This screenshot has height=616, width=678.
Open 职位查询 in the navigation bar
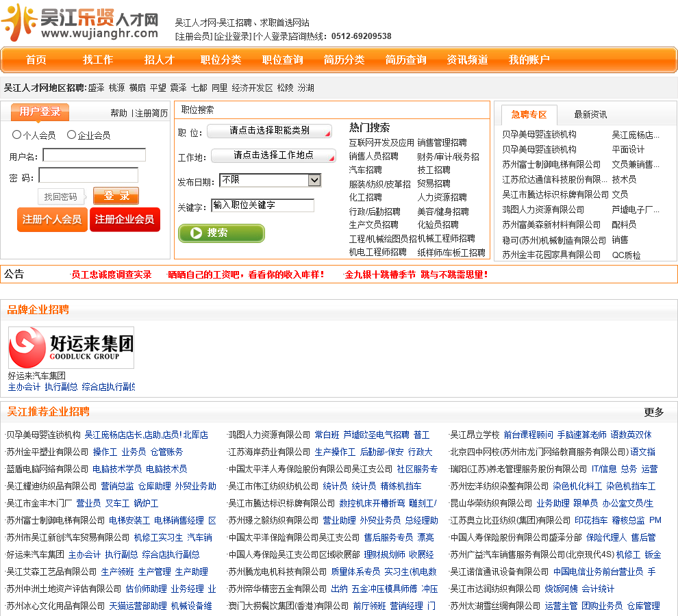[x=283, y=60]
